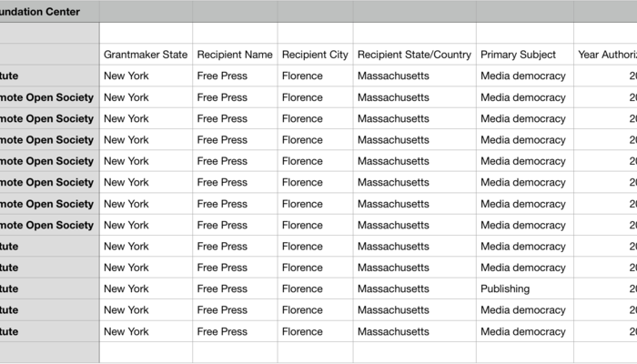The image size is (637, 364).
Task: Select the Publishing cell in Primary Subject
Action: (505, 288)
